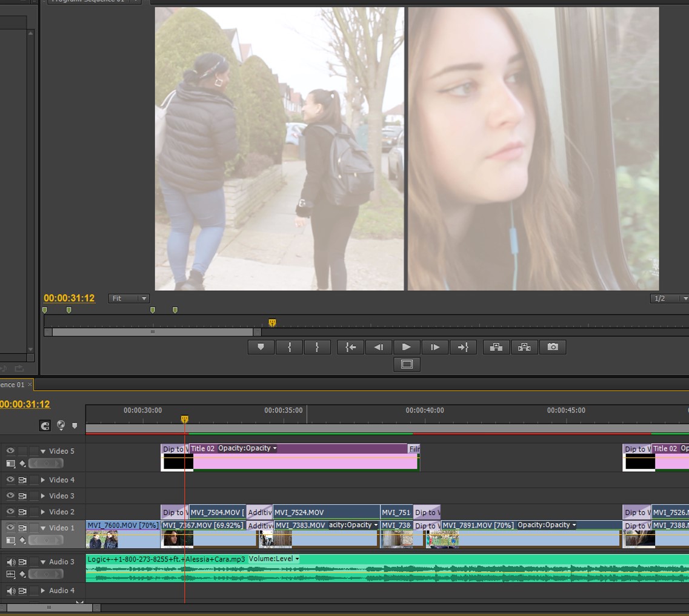Open Set Display Style for Video 1
Image resolution: width=689 pixels, height=616 pixels.
10,540
